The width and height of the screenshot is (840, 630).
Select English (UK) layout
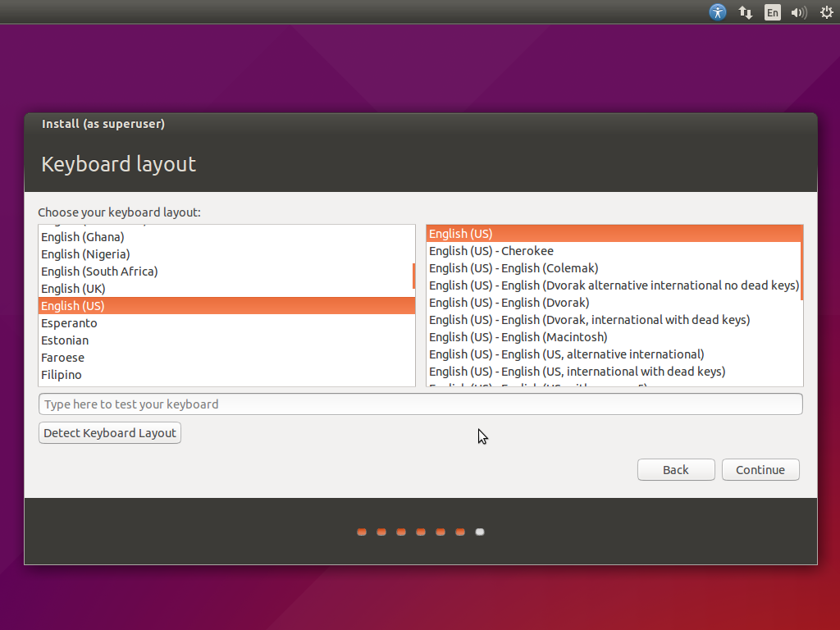(x=226, y=288)
